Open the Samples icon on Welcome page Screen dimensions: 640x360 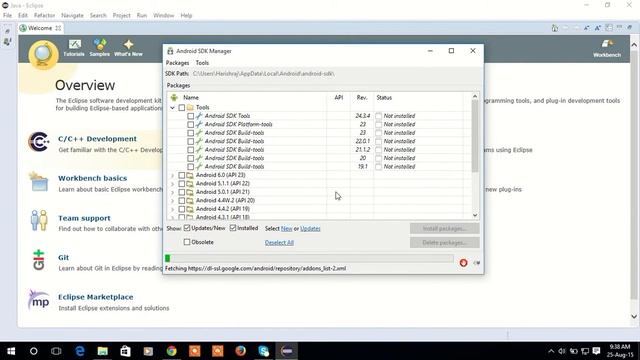click(100, 47)
